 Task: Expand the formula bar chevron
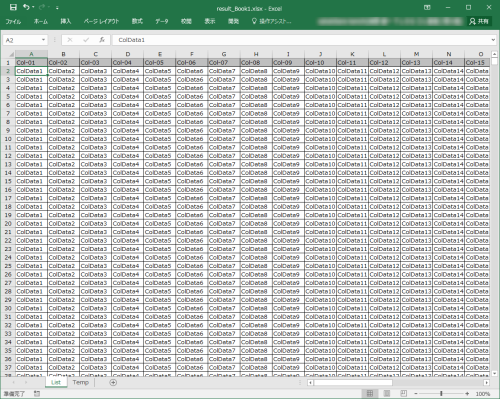click(493, 40)
